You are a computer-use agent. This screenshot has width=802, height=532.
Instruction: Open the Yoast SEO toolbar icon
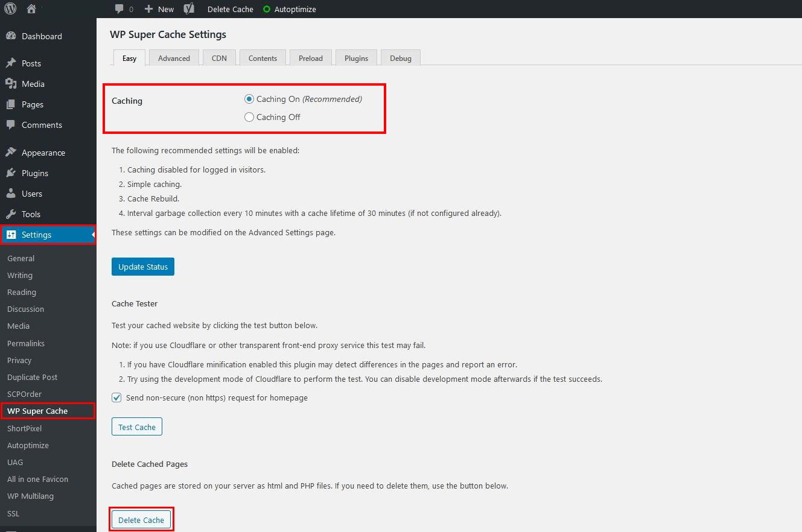(x=188, y=8)
